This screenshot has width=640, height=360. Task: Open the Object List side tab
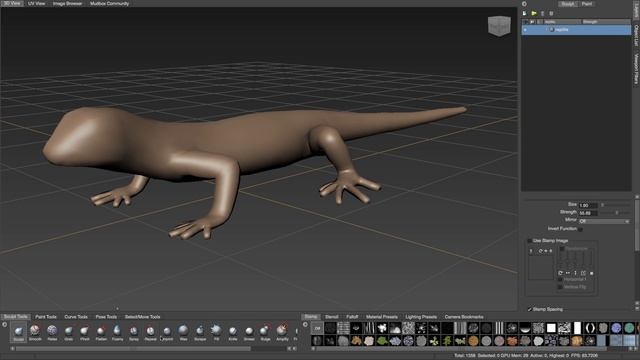(636, 36)
